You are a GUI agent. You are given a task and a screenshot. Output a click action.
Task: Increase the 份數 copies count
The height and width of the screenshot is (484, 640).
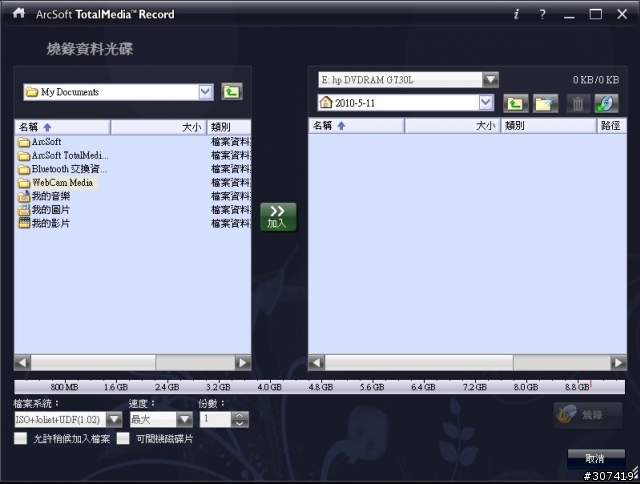click(240, 415)
